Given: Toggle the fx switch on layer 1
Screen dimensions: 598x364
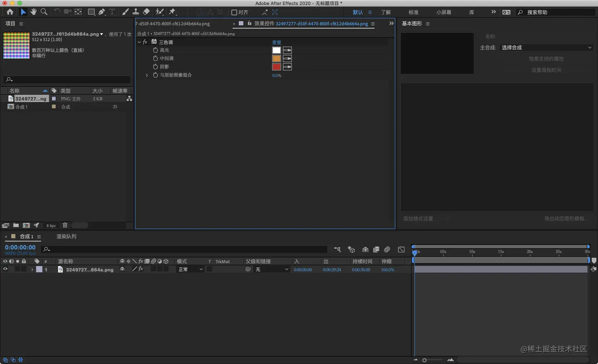Looking at the screenshot, I should click(x=141, y=269).
